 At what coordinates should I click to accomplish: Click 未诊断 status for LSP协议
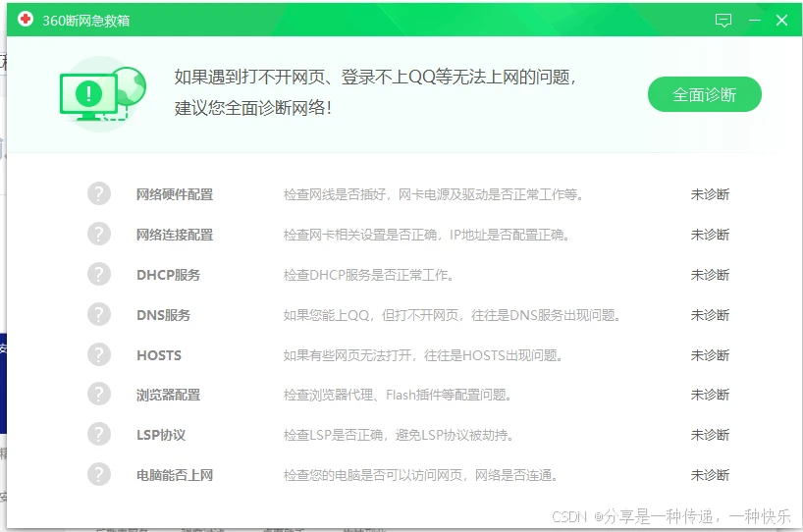pyautogui.click(x=710, y=435)
